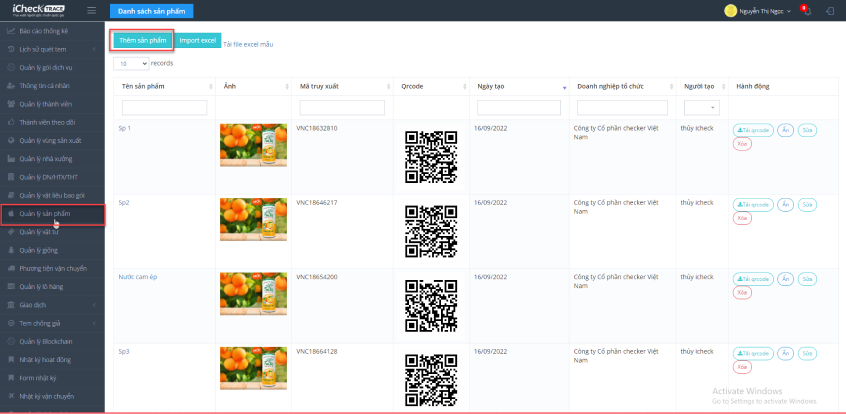Click the Lịch sử quét tem history icon
846x414 pixels.
(x=11, y=49)
